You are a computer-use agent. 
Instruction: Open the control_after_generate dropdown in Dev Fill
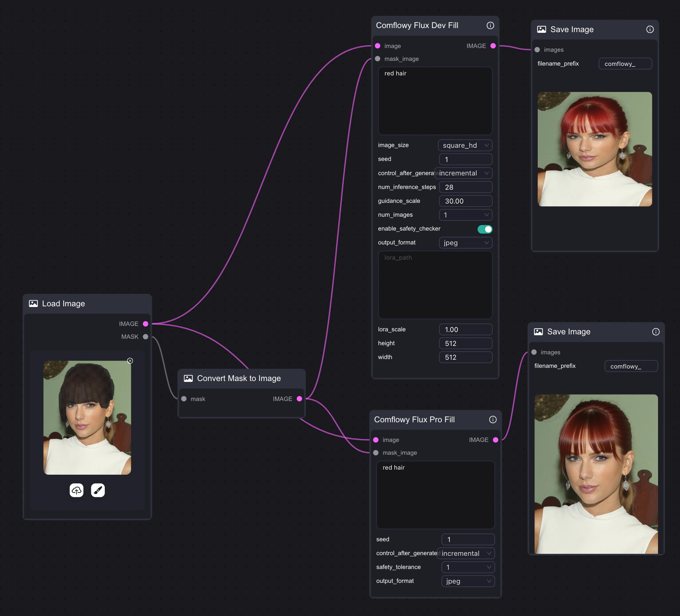(x=463, y=173)
